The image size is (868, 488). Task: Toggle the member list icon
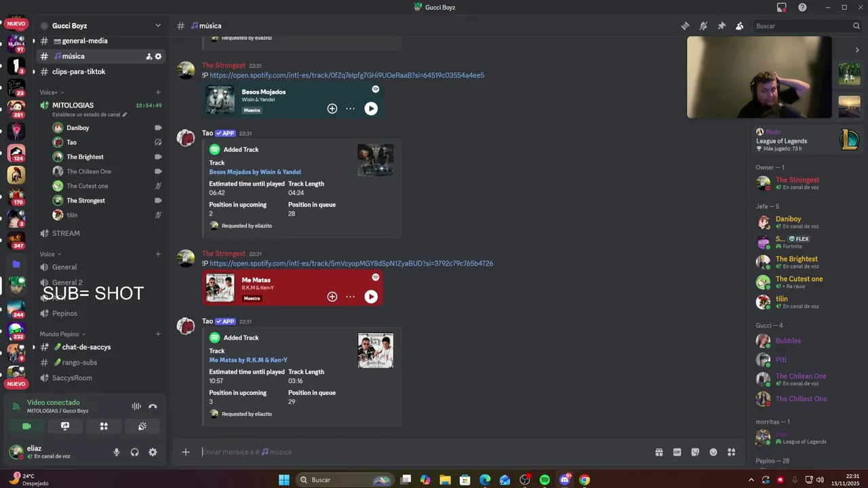tap(740, 26)
